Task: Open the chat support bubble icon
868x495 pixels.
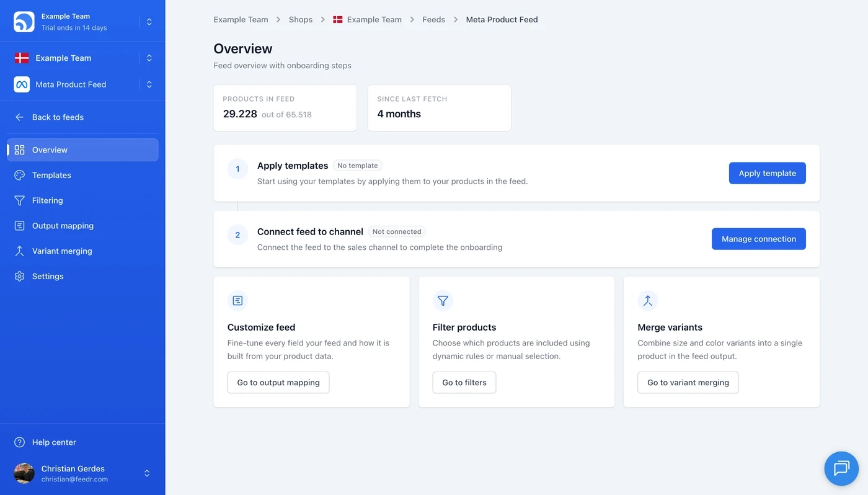Action: tap(841, 468)
